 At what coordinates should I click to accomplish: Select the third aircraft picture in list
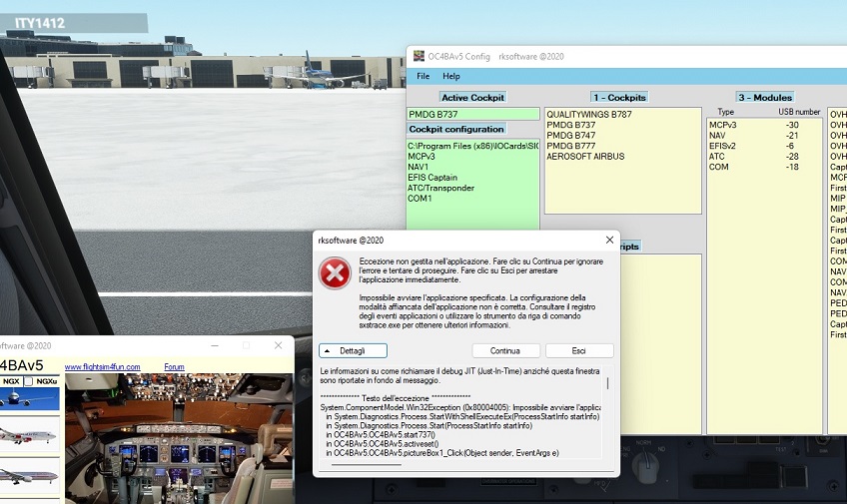[29, 476]
